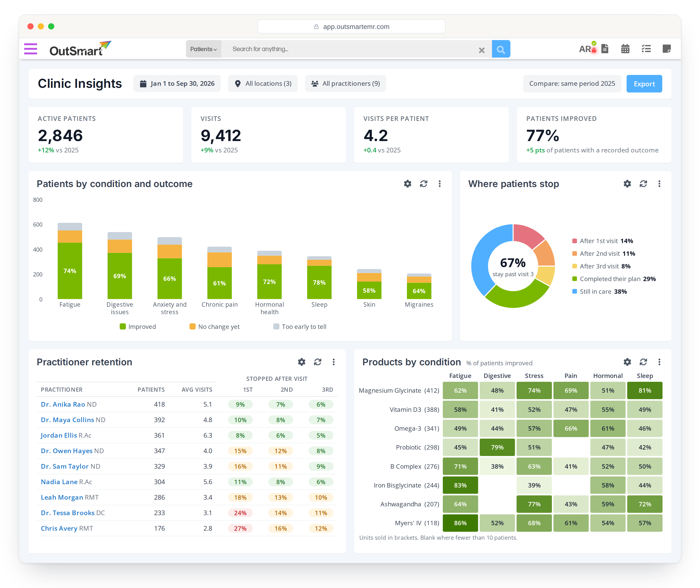Toggle Still in care legend entry
The height and width of the screenshot is (588, 700).
(x=599, y=292)
